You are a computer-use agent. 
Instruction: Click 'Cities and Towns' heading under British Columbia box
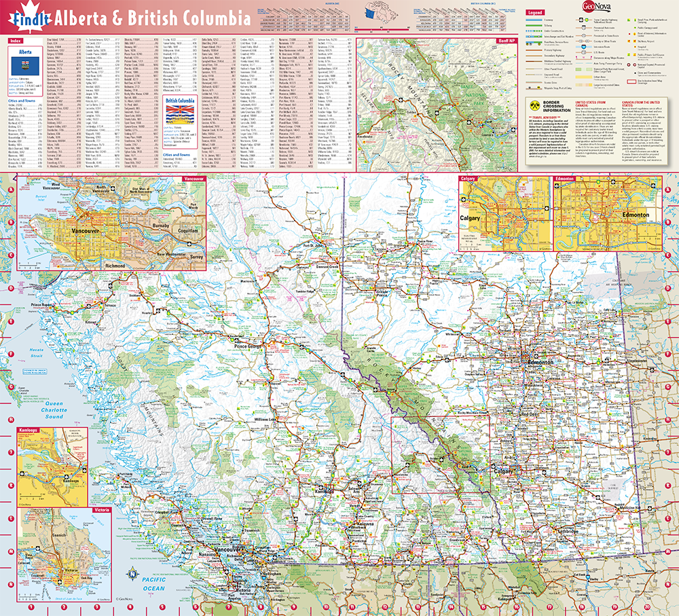coord(177,155)
